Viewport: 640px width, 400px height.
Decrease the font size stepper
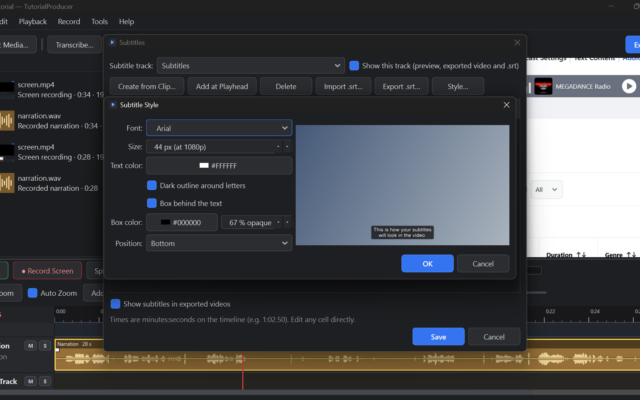point(287,147)
